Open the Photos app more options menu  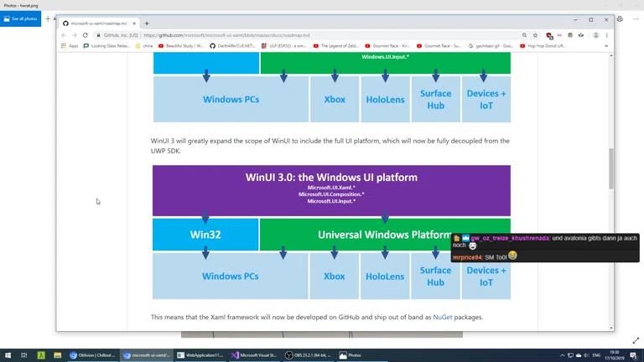636,19
